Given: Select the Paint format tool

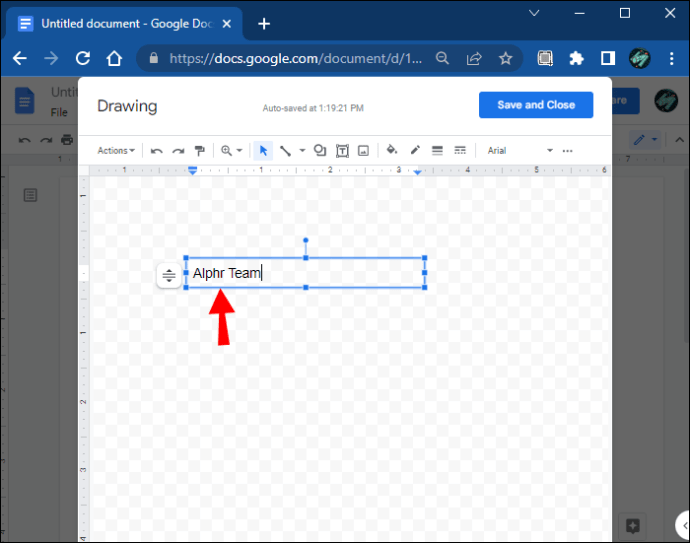Looking at the screenshot, I should (x=200, y=151).
